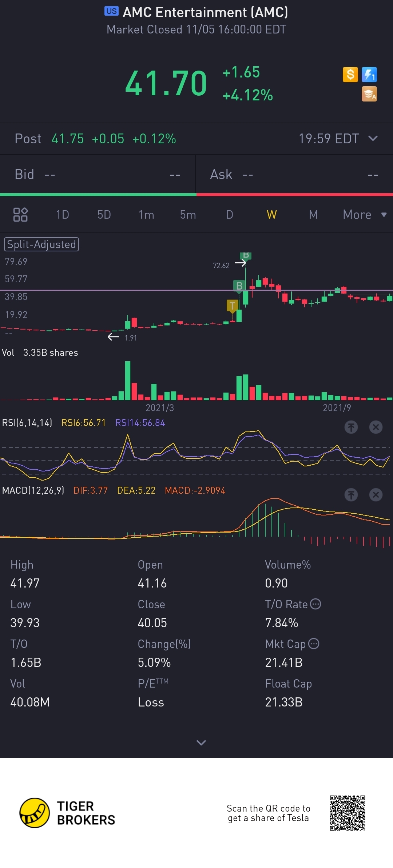Tap the Tiger Brokers logo
The height and width of the screenshot is (868, 393).
pyautogui.click(x=67, y=813)
